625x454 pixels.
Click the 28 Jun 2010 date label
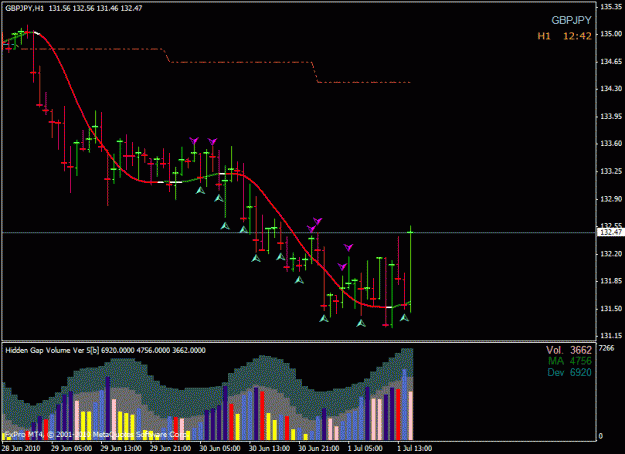(x=21, y=448)
